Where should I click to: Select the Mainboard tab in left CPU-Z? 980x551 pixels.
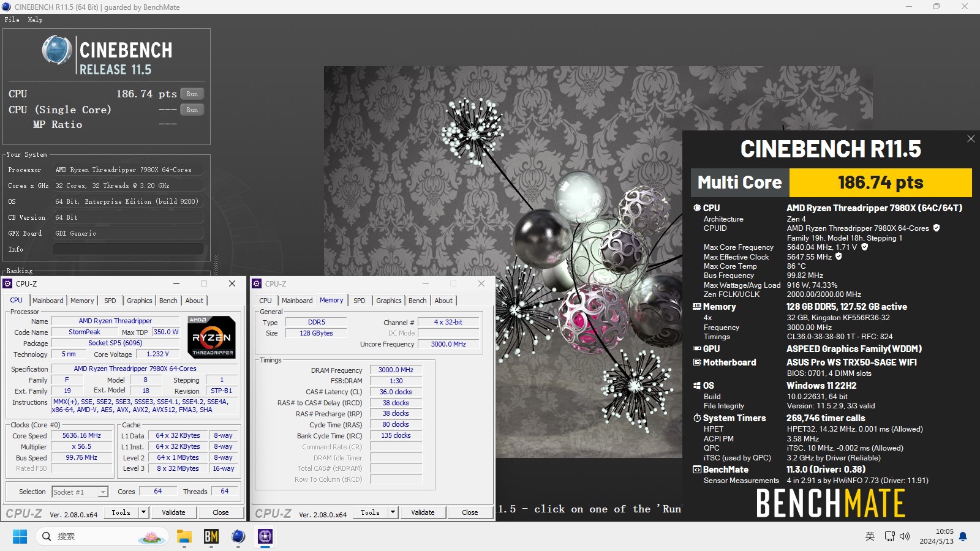click(x=48, y=301)
